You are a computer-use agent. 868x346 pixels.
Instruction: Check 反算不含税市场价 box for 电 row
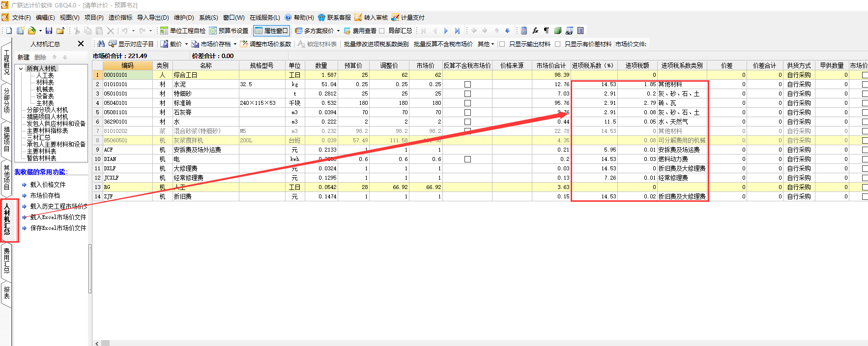467,159
